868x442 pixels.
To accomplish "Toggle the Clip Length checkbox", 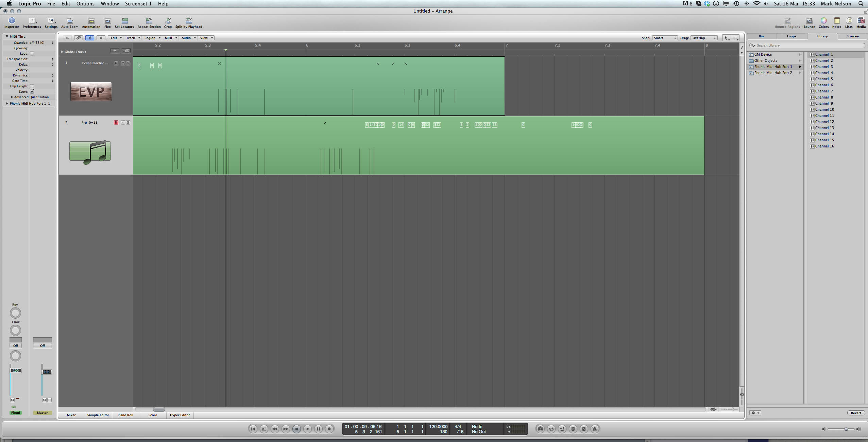I will pyautogui.click(x=32, y=86).
